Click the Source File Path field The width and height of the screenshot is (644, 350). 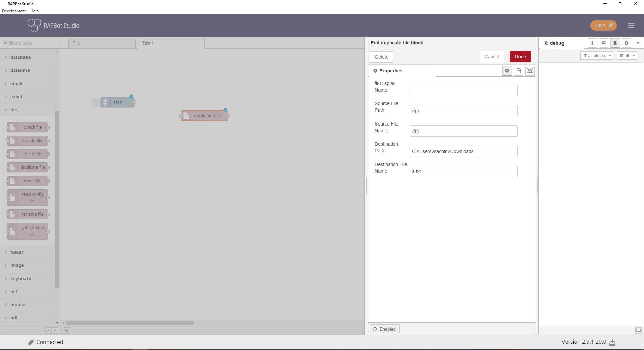463,111
